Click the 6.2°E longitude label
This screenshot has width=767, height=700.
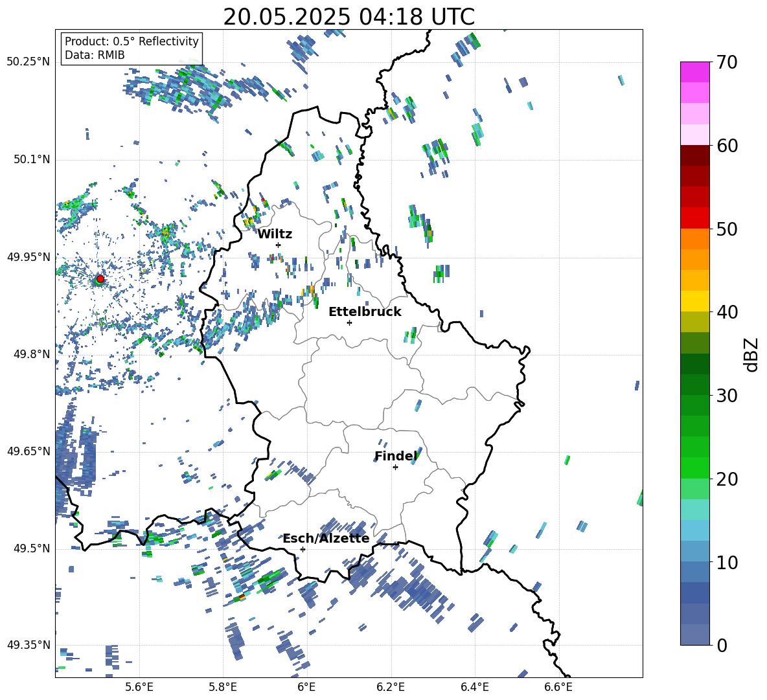point(391,688)
